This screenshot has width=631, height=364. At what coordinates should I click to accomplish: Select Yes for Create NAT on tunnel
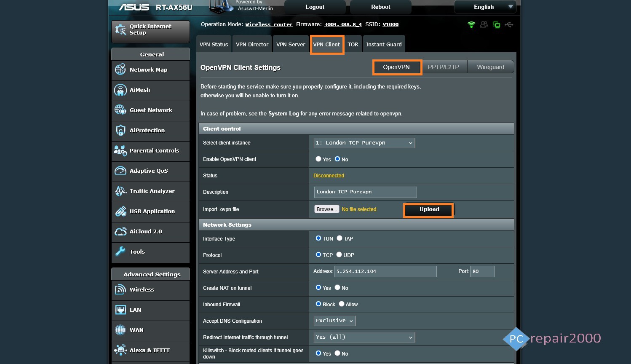tap(318, 287)
